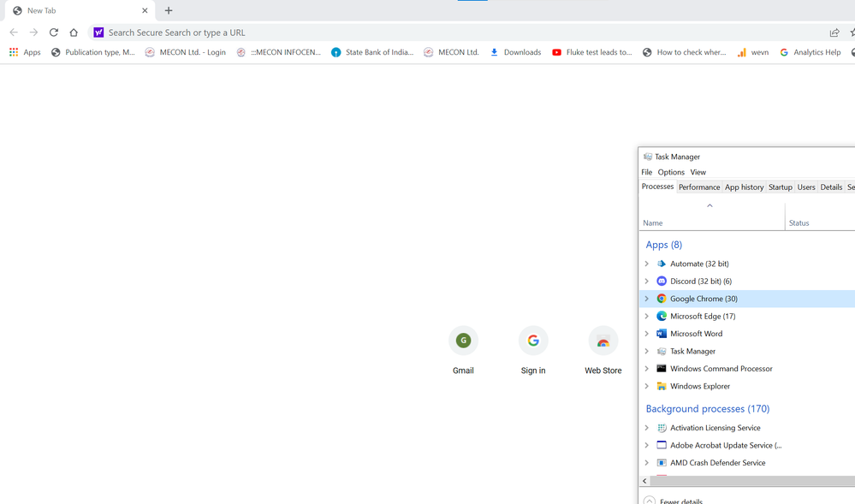Open Task Manager View menu
The height and width of the screenshot is (504, 855).
(698, 172)
